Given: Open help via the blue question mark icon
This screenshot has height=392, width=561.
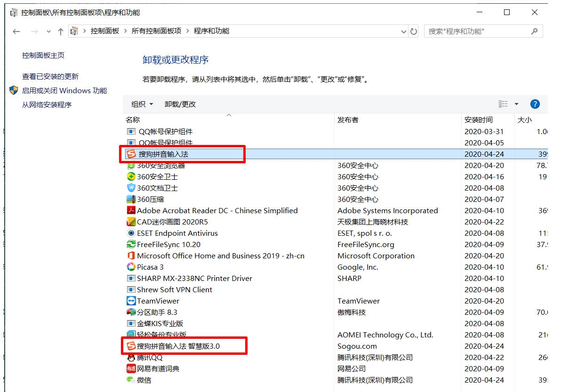Looking at the screenshot, I should click(535, 104).
